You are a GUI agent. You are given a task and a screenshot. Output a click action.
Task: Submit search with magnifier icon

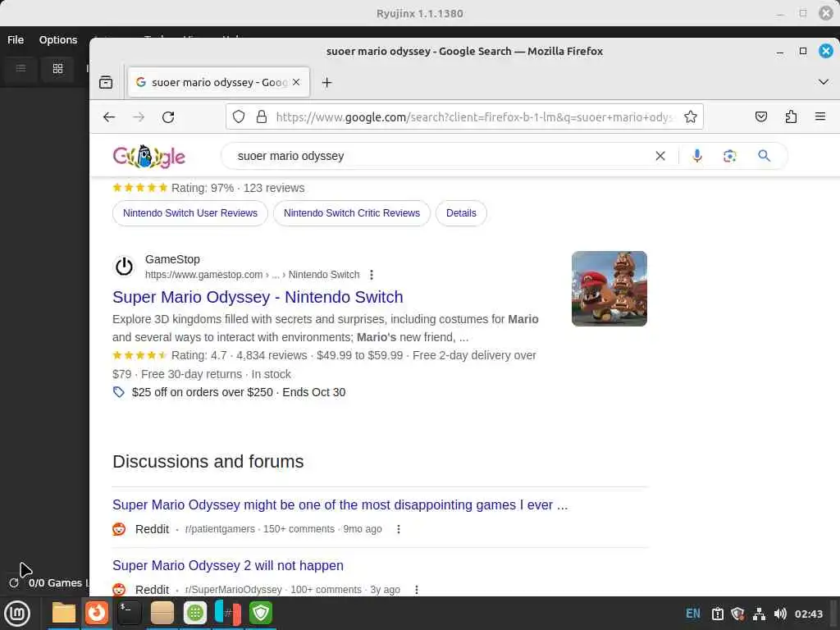point(765,156)
